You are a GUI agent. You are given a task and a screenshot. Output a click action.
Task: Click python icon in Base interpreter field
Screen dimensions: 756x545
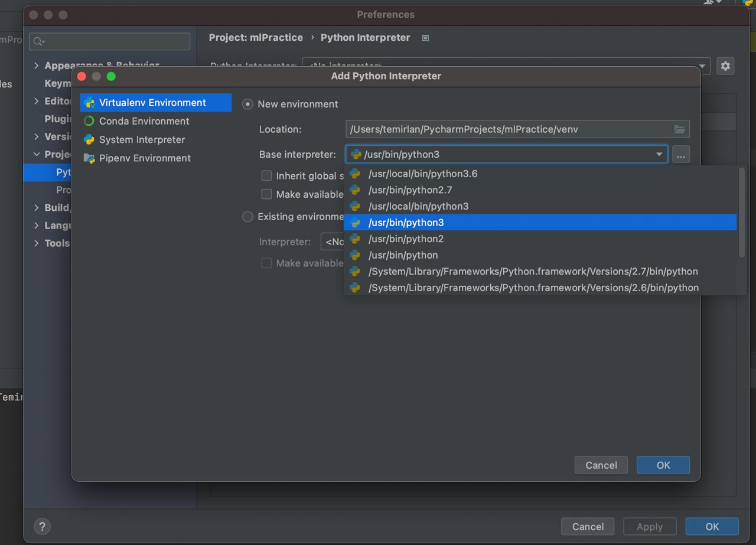pyautogui.click(x=356, y=155)
